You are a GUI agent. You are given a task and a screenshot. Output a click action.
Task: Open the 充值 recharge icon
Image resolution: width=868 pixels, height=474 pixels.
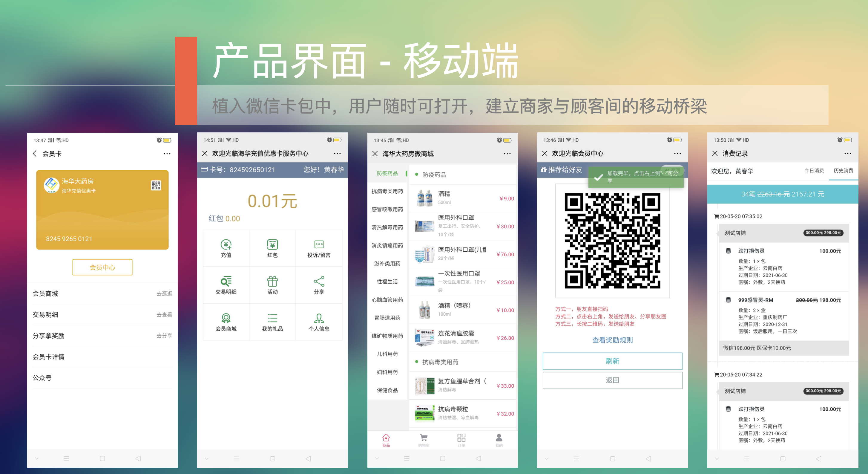(226, 248)
